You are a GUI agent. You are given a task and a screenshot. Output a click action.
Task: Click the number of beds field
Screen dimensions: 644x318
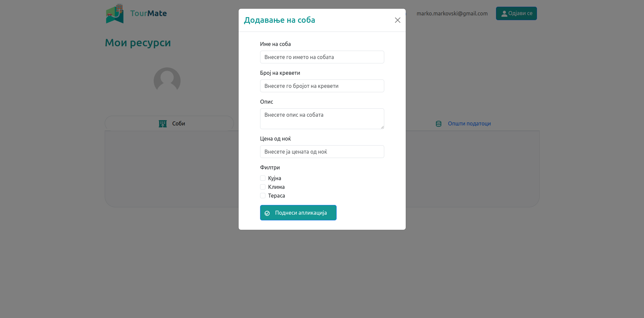322,86
